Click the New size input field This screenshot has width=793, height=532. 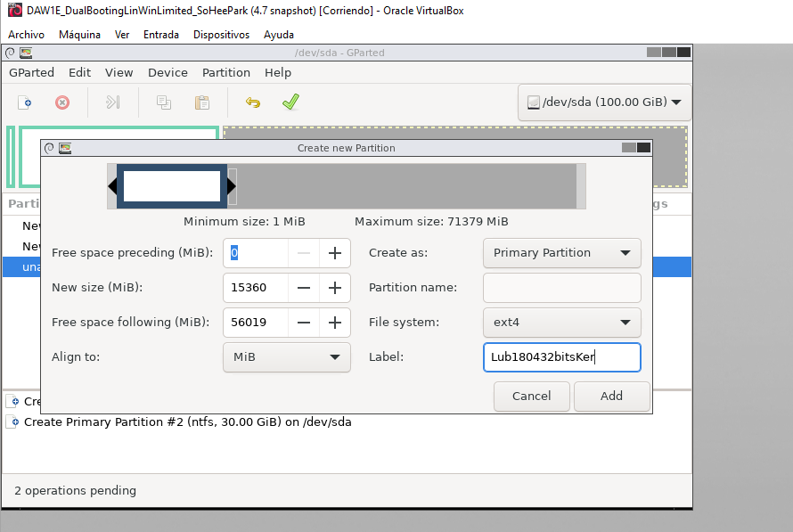(256, 288)
